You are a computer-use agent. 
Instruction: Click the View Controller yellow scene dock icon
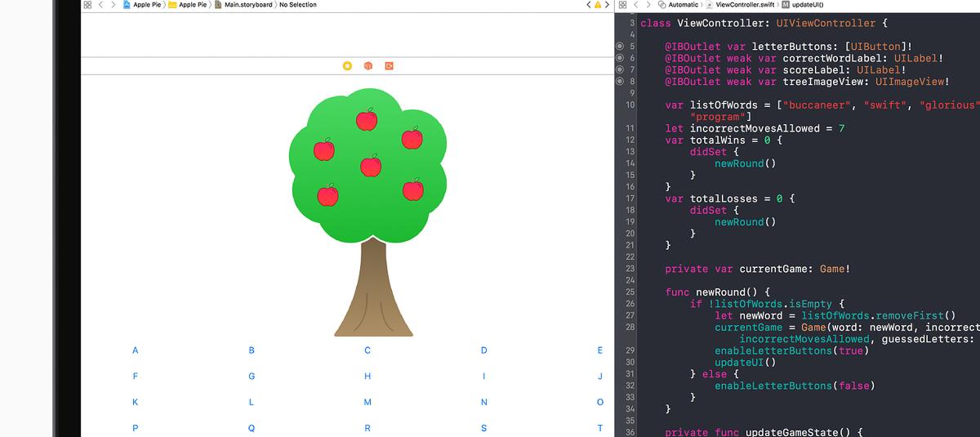[347, 65]
